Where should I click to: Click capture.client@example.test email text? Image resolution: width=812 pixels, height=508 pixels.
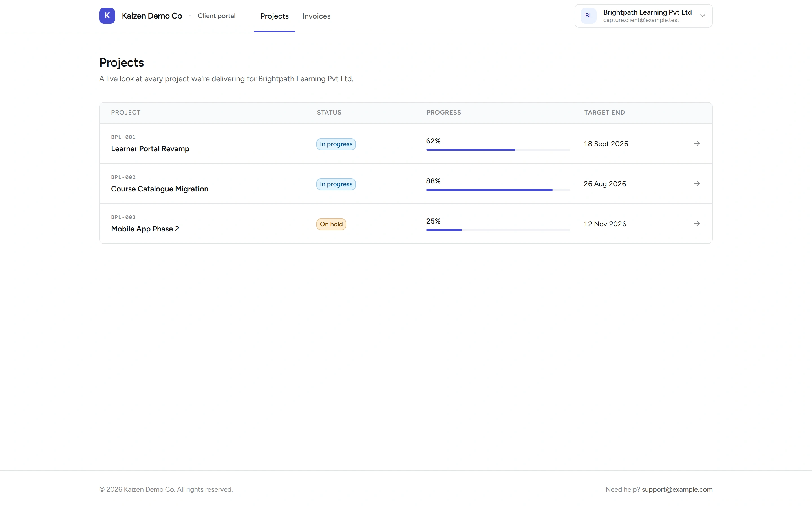pos(641,20)
